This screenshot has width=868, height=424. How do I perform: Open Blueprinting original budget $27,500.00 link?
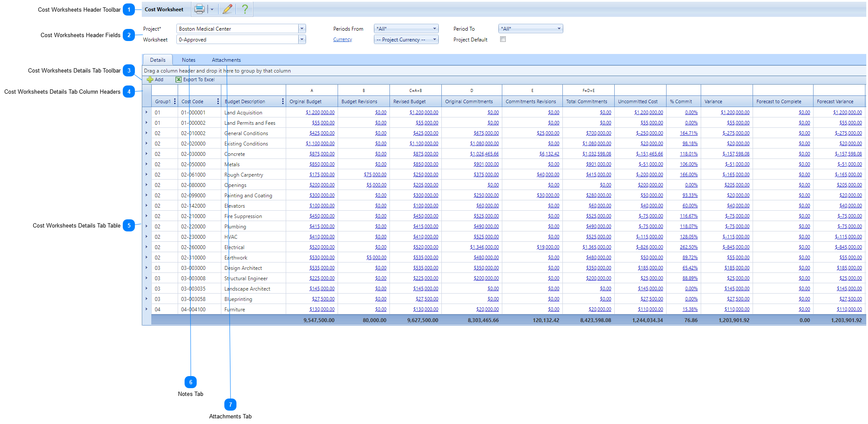pos(323,299)
